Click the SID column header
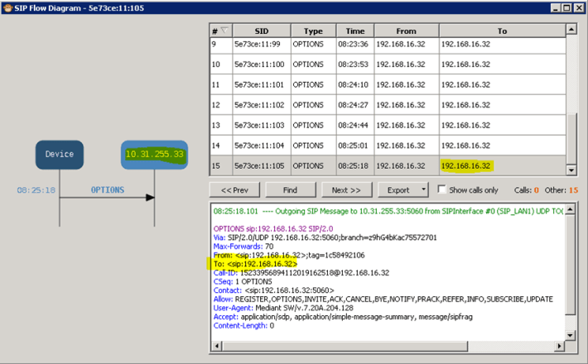Image resolution: width=588 pixels, height=364 pixels. point(261,30)
